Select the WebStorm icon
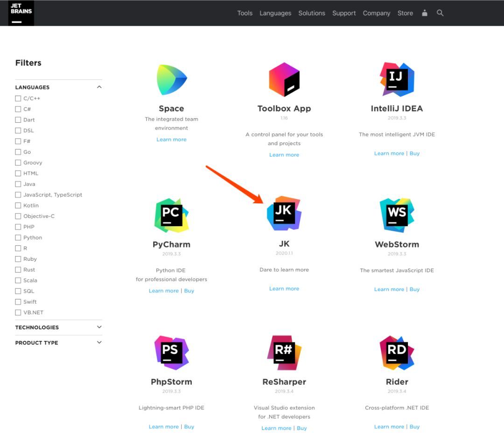The image size is (504, 437). click(397, 215)
